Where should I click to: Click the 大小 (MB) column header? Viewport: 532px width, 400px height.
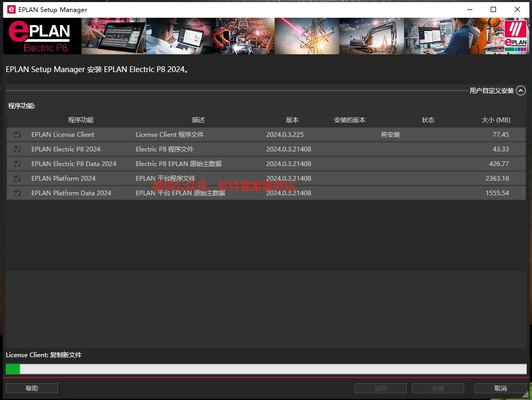[x=495, y=120]
